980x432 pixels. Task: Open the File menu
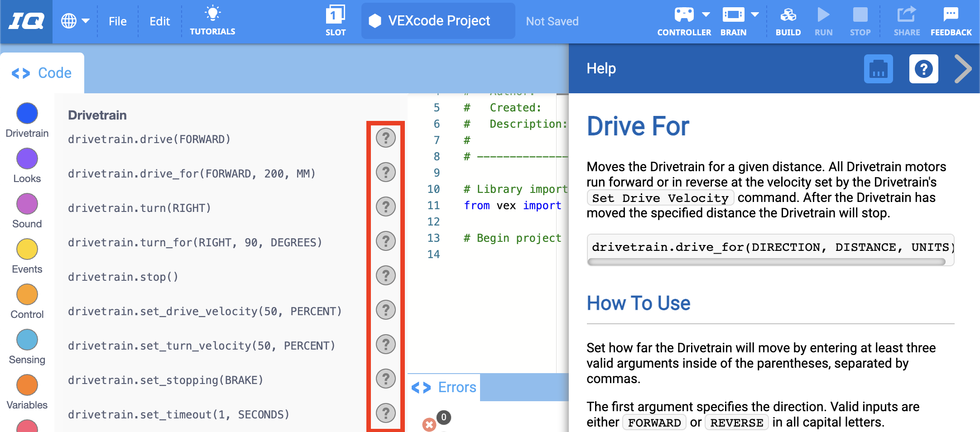117,21
